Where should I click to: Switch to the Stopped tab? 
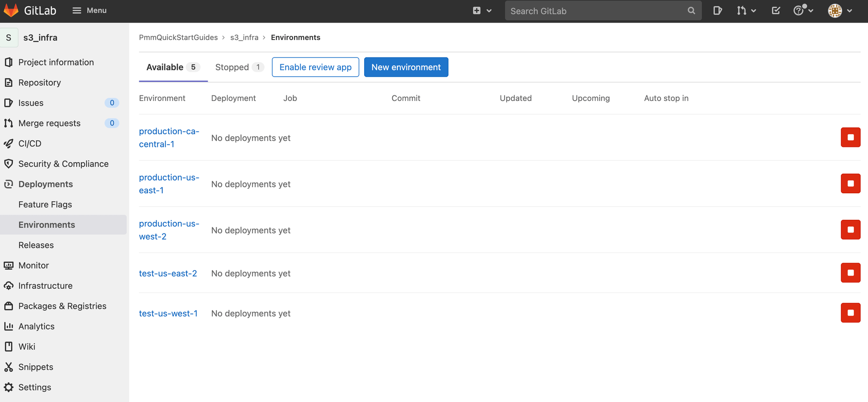(x=232, y=67)
